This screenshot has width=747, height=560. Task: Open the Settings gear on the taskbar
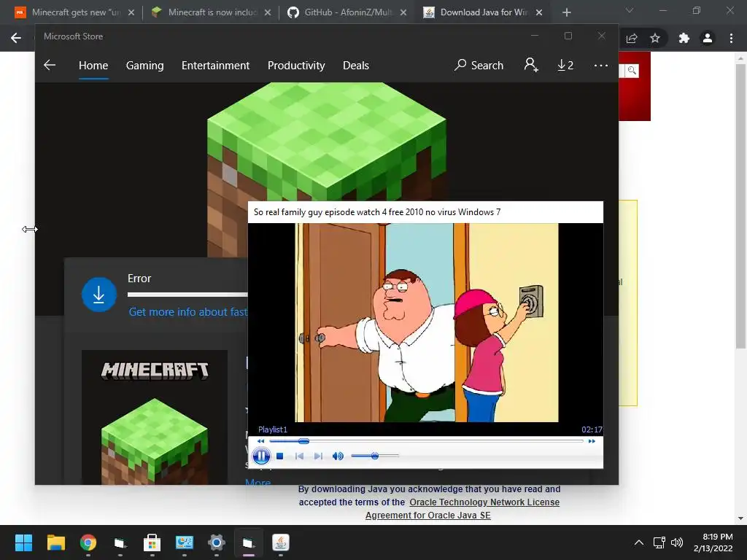pos(216,542)
